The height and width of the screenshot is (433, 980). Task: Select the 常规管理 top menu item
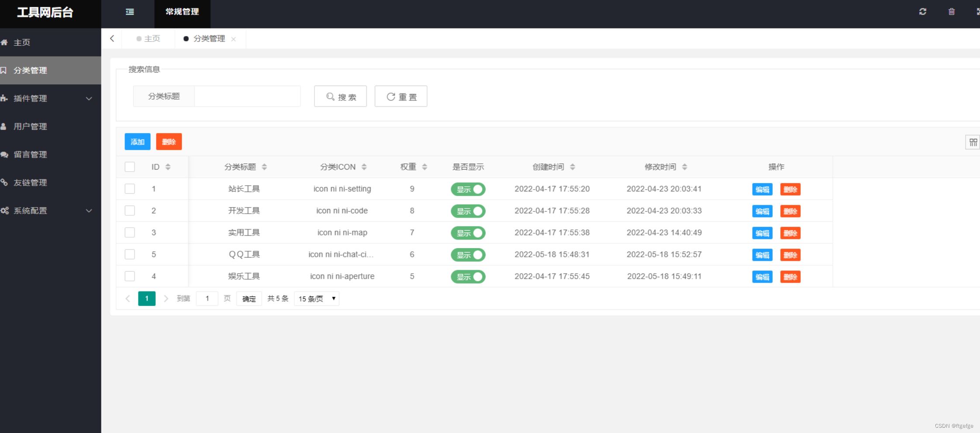point(182,12)
